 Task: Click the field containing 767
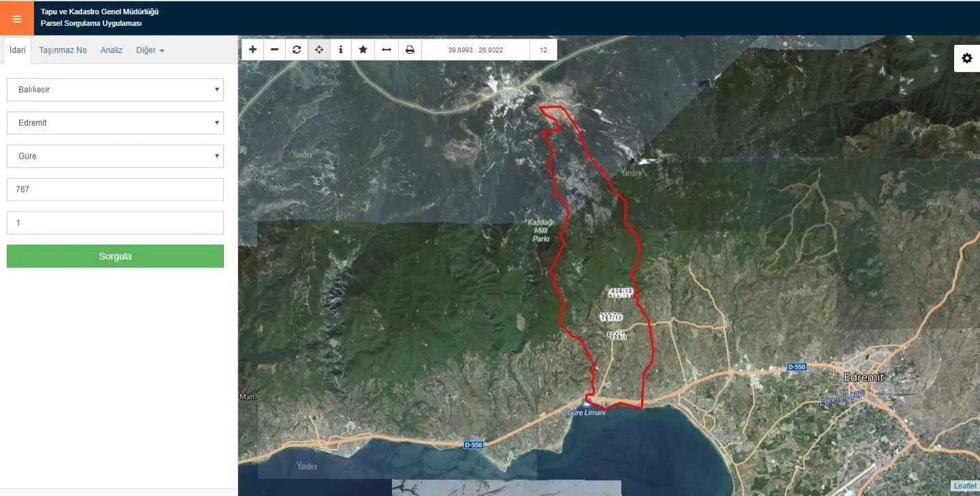pyautogui.click(x=115, y=190)
